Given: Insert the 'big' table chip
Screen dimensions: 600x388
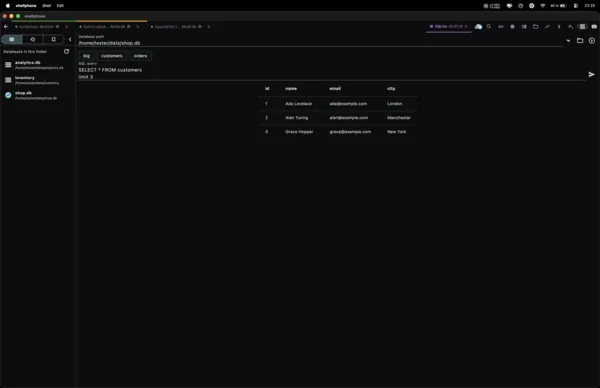Looking at the screenshot, I should tap(86, 56).
